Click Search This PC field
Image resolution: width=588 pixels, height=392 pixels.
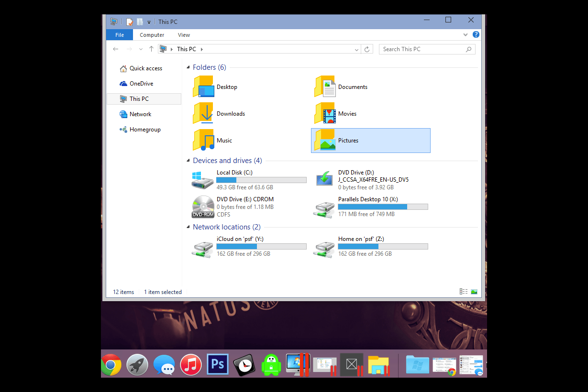click(x=427, y=49)
